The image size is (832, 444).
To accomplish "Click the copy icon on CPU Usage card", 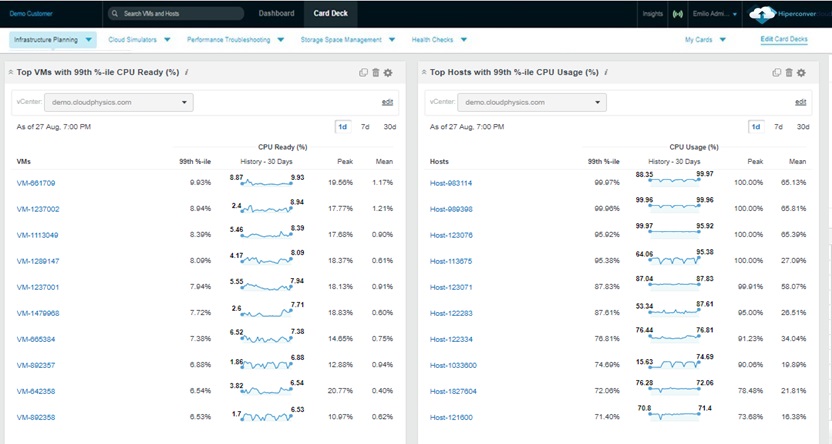I will pyautogui.click(x=776, y=73).
